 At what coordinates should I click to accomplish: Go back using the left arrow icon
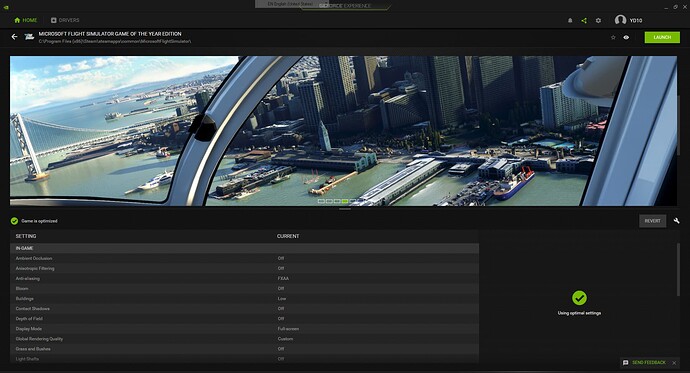[x=15, y=37]
